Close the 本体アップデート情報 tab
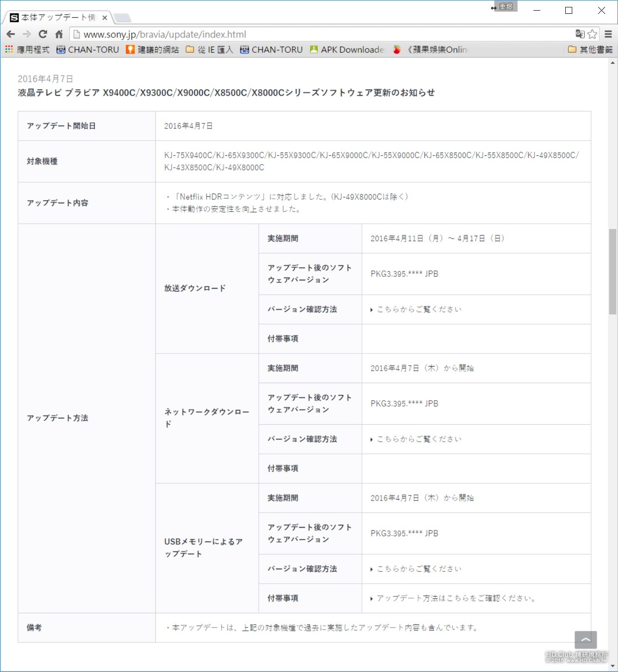The image size is (618, 672). [105, 18]
